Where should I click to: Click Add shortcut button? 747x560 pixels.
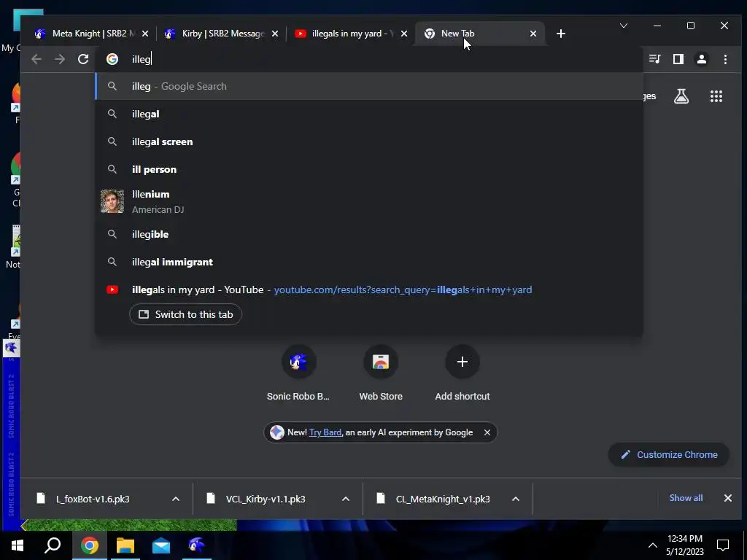point(462,374)
